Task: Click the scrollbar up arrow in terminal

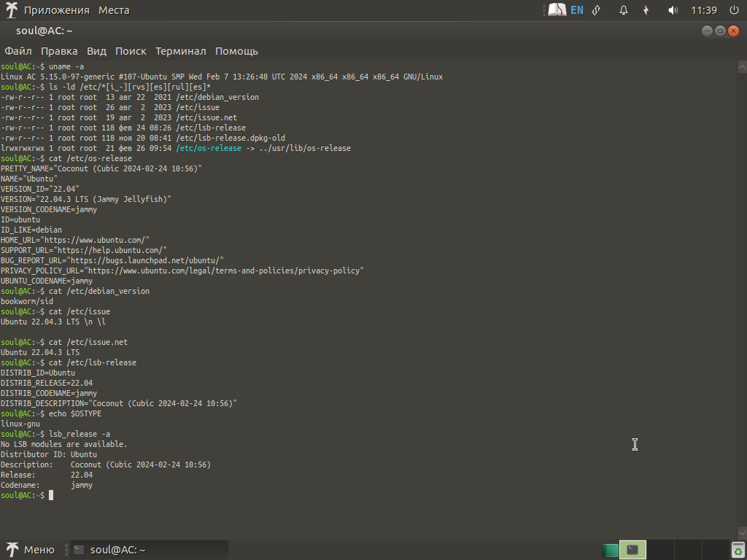Action: coord(742,67)
